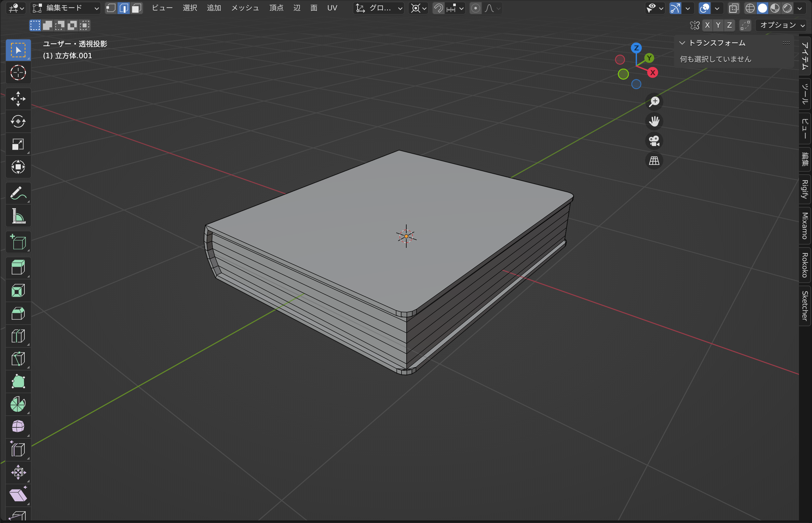Click the red X axis gizmo ball
Screen dimensions: 812x523
[652, 73]
